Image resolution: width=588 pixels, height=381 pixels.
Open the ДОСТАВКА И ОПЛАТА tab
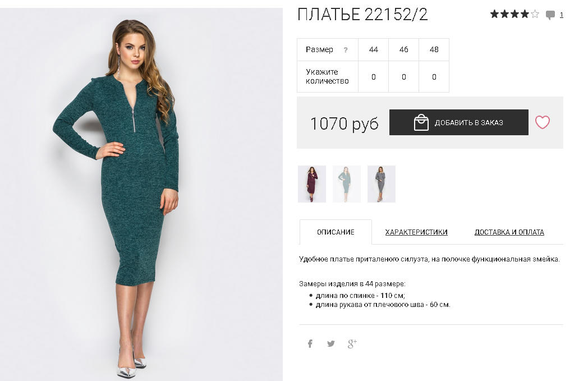tap(509, 232)
